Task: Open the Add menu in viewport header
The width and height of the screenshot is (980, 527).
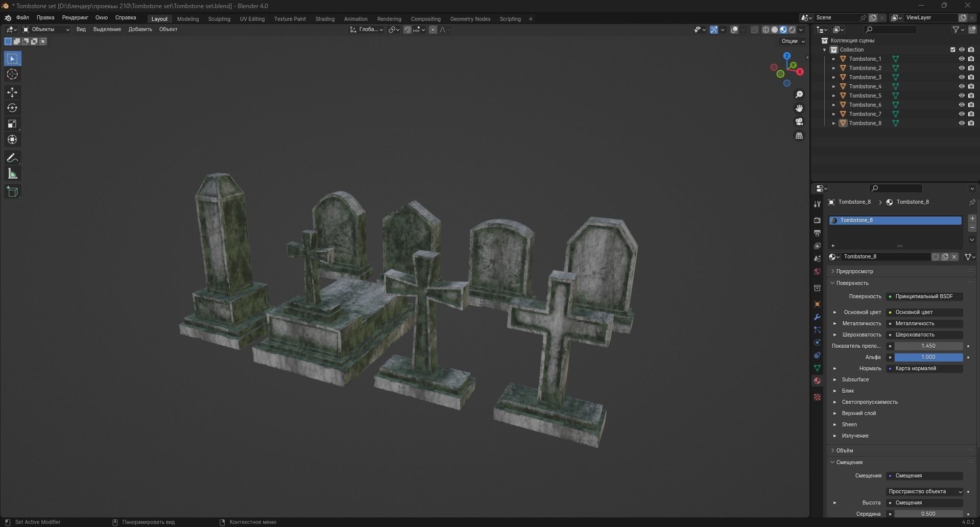Action: 140,30
